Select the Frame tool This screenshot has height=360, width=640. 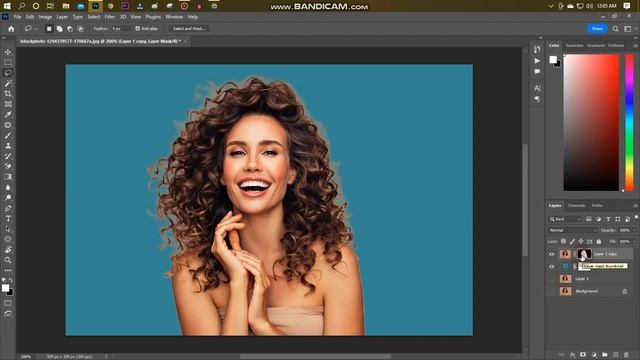click(8, 104)
